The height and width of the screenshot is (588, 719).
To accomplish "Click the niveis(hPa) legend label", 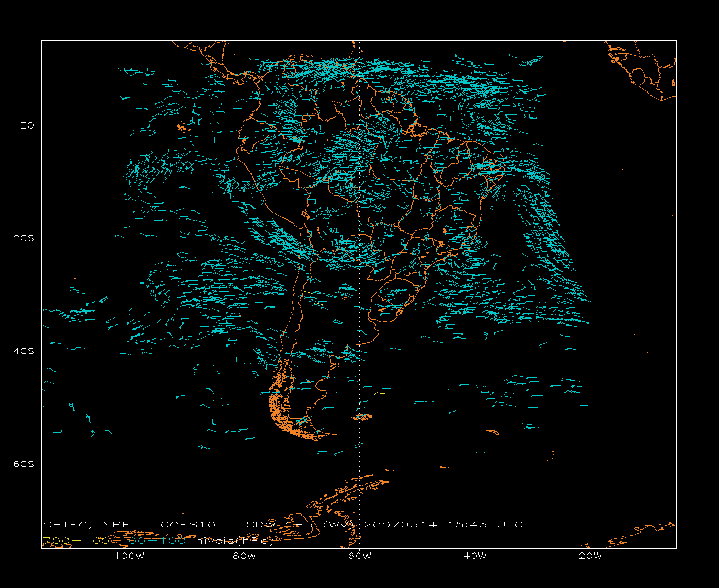I will 235,540.
